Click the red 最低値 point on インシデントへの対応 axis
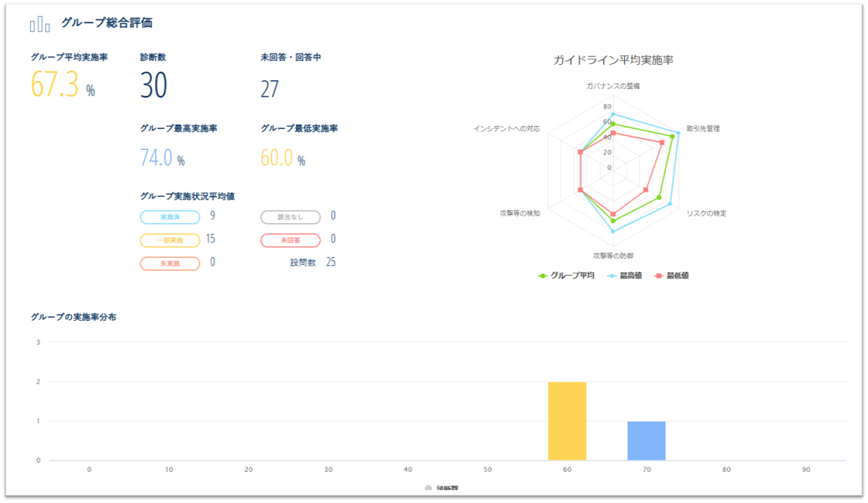 click(580, 152)
